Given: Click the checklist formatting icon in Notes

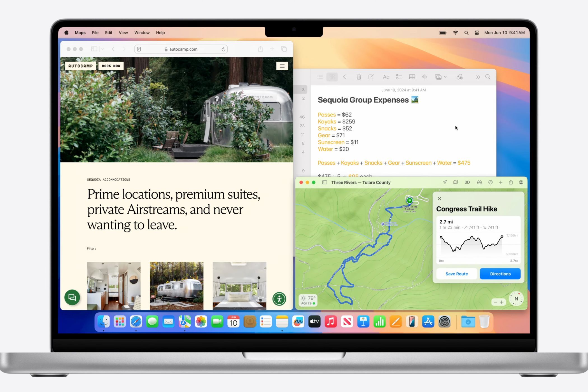Looking at the screenshot, I should [x=398, y=77].
